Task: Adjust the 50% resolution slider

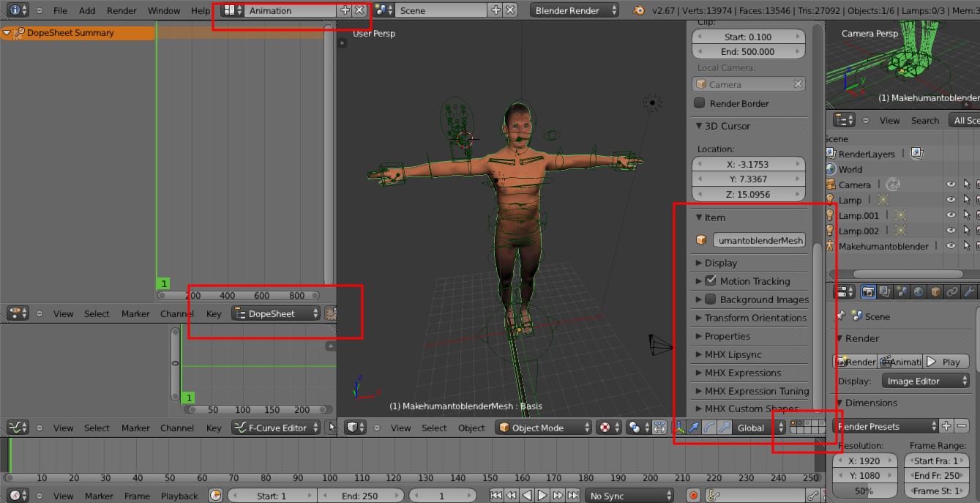Action: coord(864,491)
